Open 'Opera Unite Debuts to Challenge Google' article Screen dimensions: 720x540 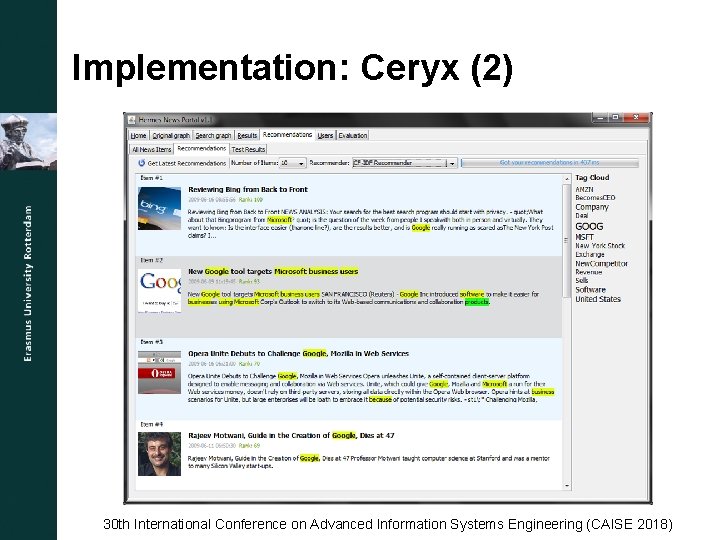coord(298,353)
